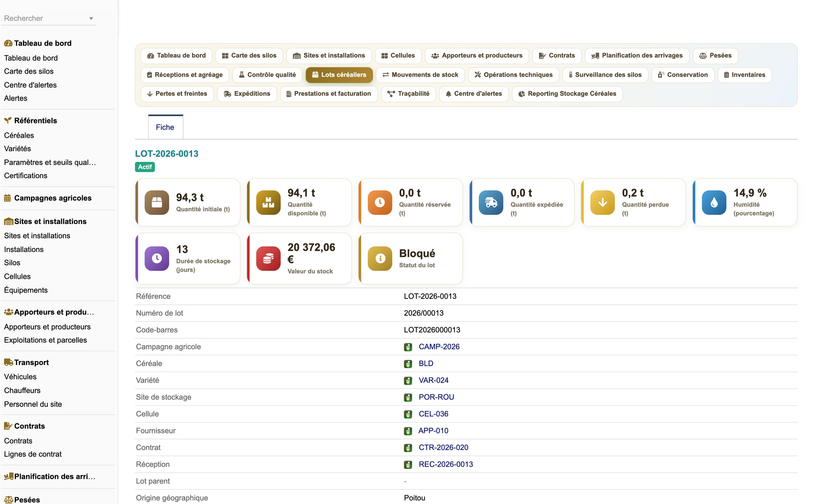Open Équipements in the sidebar
The image size is (815, 504).
[26, 290]
